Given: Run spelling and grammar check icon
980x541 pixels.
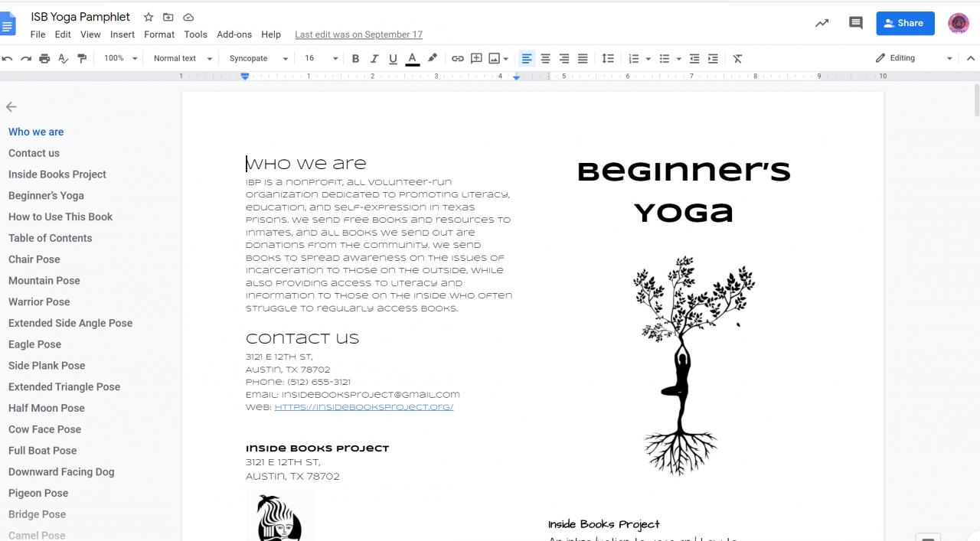Looking at the screenshot, I should [64, 59].
